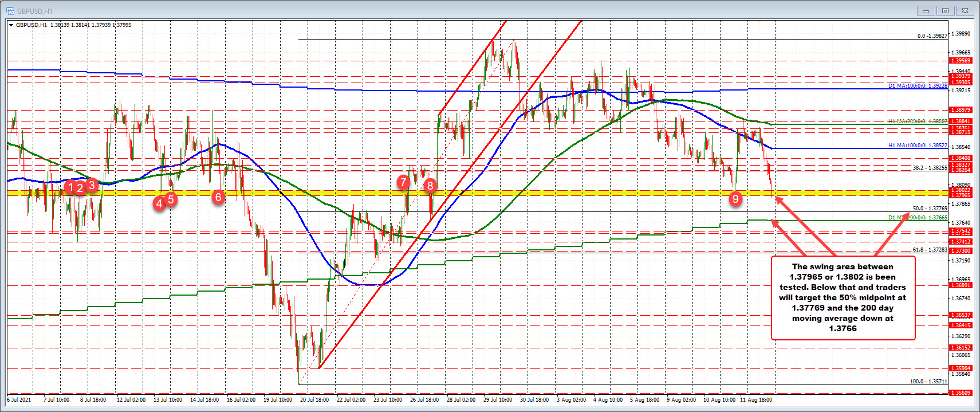Image resolution: width=980 pixels, height=412 pixels.
Task: Click the swing area annotation text box
Action: pos(843,297)
